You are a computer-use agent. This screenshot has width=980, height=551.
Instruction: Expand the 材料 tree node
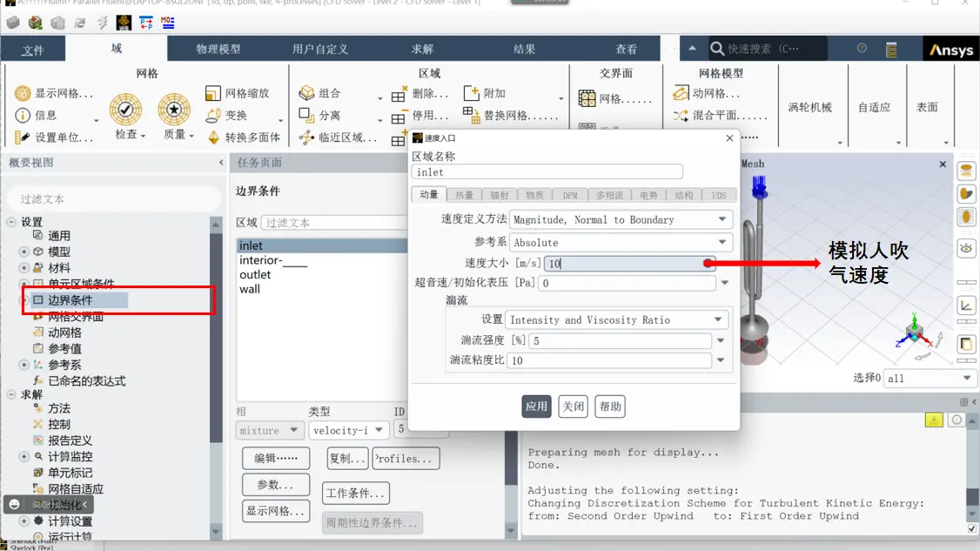pyautogui.click(x=23, y=268)
